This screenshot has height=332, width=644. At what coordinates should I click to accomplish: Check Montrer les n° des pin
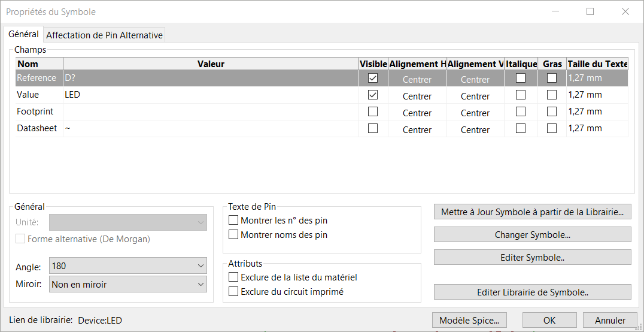click(x=233, y=221)
